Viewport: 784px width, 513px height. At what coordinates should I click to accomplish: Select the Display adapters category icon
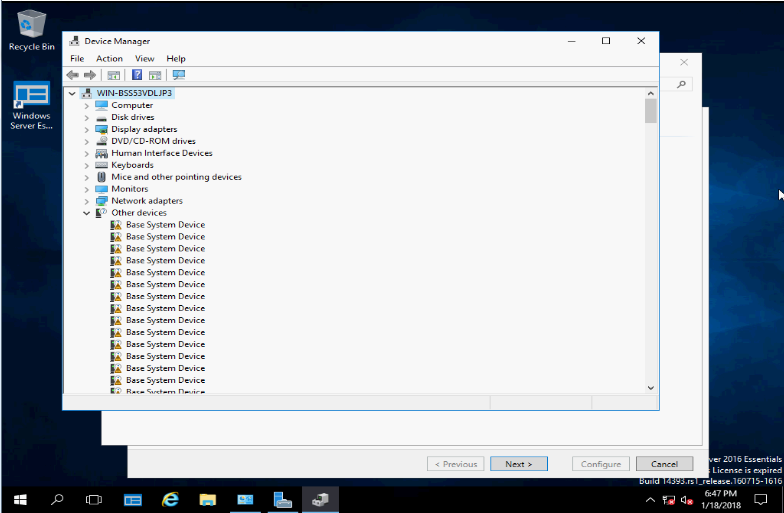click(102, 129)
